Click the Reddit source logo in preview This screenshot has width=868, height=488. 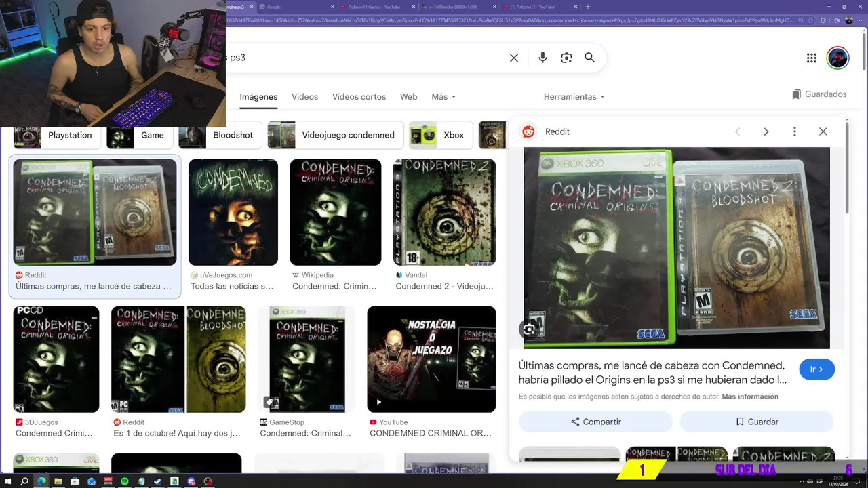click(529, 132)
